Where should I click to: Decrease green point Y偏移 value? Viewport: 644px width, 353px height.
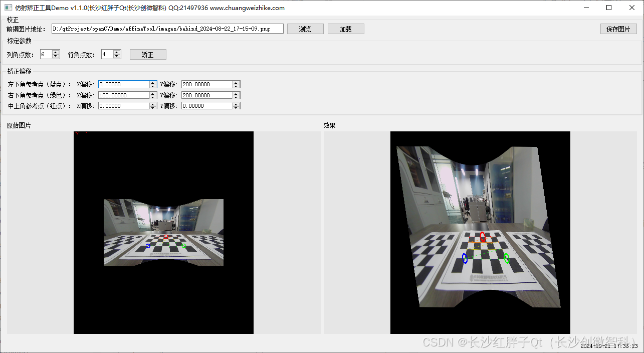point(237,97)
